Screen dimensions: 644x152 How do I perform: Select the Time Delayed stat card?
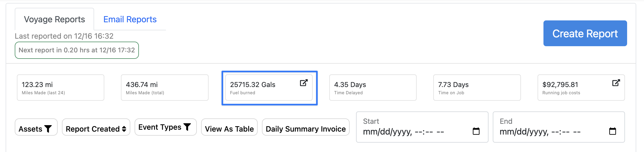click(x=373, y=88)
